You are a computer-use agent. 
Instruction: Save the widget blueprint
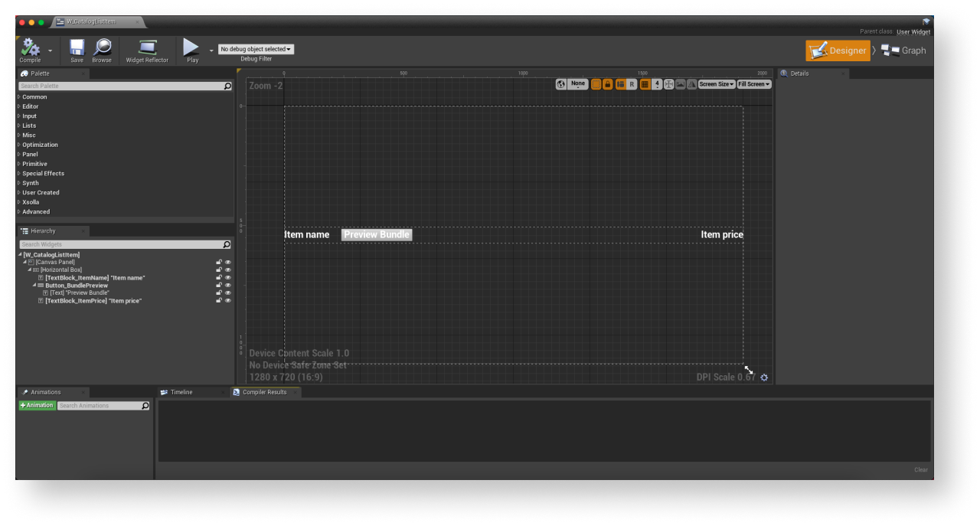(x=77, y=50)
